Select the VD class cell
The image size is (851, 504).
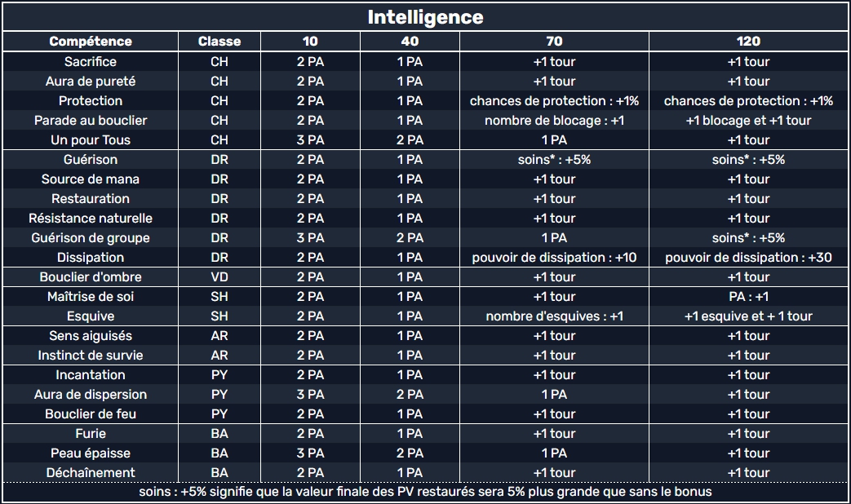point(219,277)
